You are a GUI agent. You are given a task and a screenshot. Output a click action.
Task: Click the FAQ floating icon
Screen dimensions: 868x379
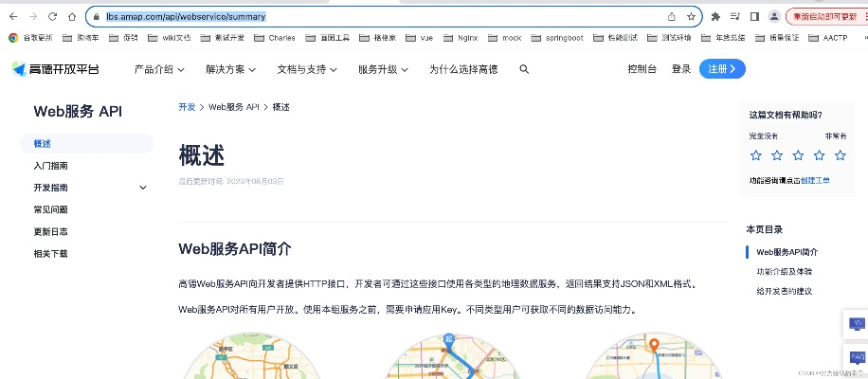point(856,358)
